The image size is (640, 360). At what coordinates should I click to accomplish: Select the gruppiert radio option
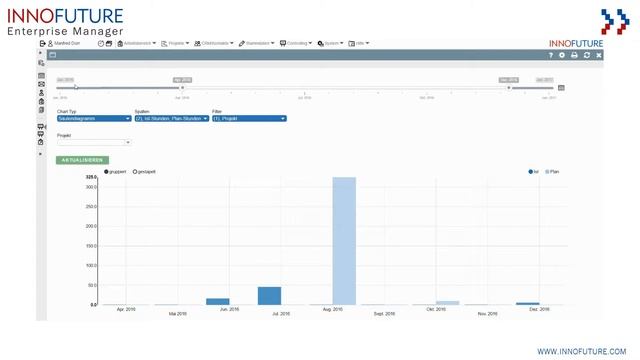[x=115, y=172]
